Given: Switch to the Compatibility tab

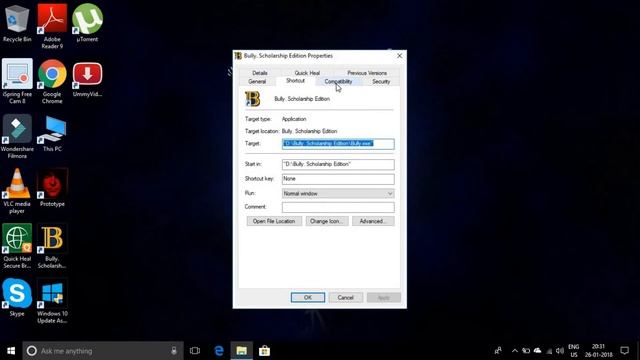Looking at the screenshot, I should pos(338,81).
